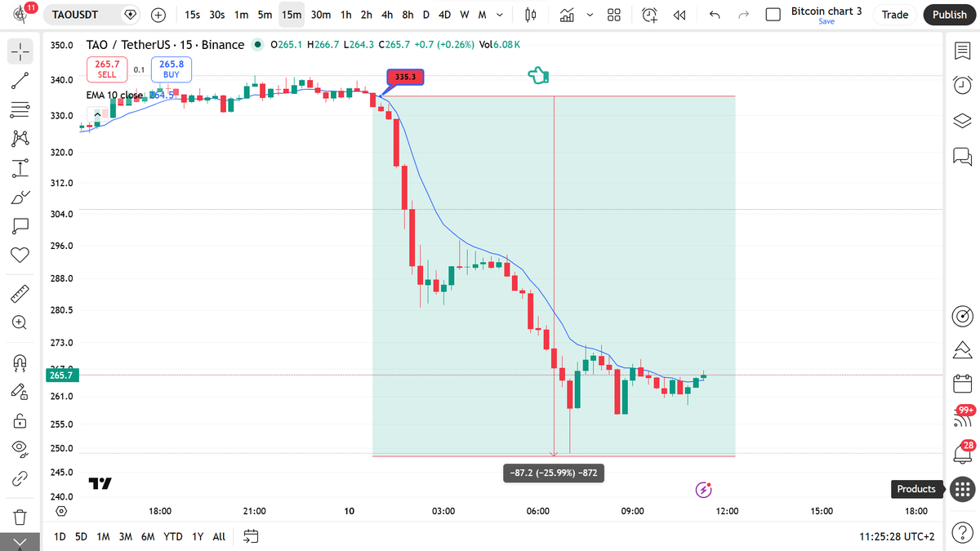
Task: Open the candlestick chart type selector
Action: 530,15
